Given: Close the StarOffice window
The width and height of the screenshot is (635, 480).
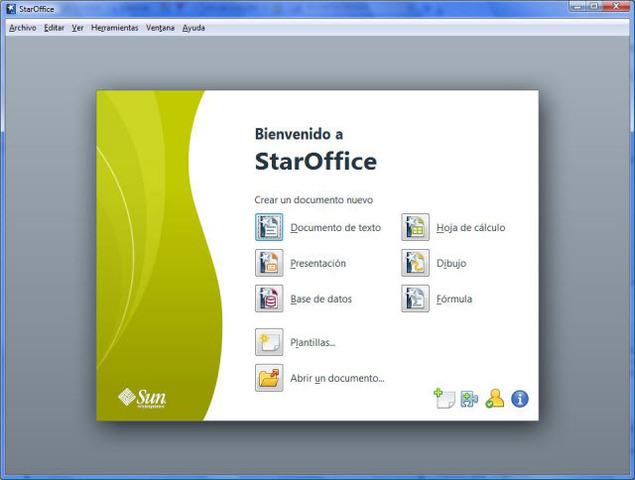Looking at the screenshot, I should click(616, 6).
